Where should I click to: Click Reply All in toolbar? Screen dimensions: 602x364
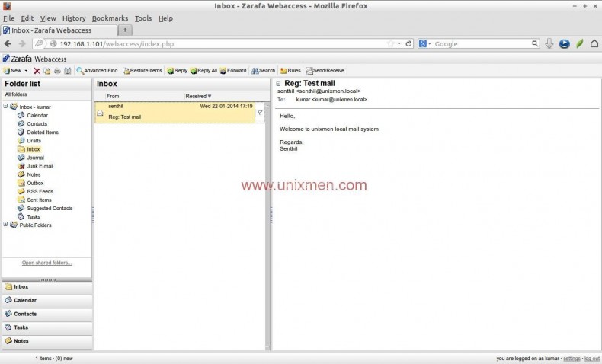pyautogui.click(x=203, y=71)
